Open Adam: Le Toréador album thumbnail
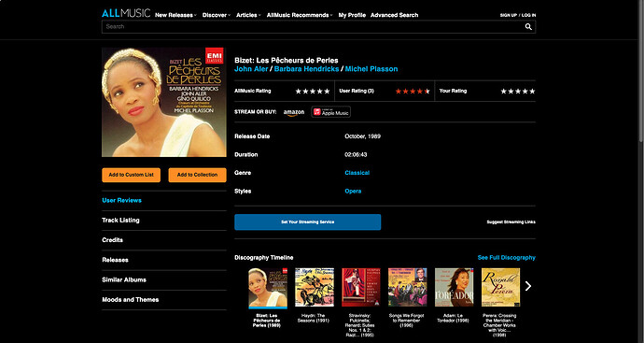The image size is (644, 343). [454, 288]
